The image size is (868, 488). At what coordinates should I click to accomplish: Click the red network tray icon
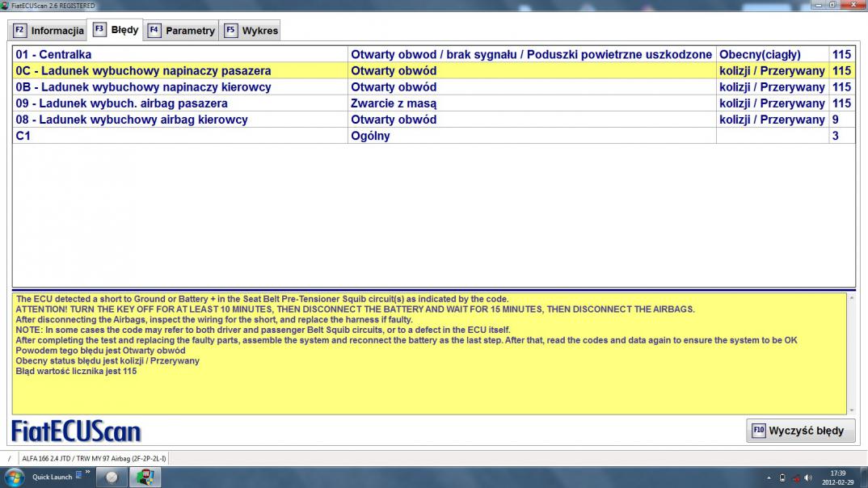pyautogui.click(x=795, y=478)
